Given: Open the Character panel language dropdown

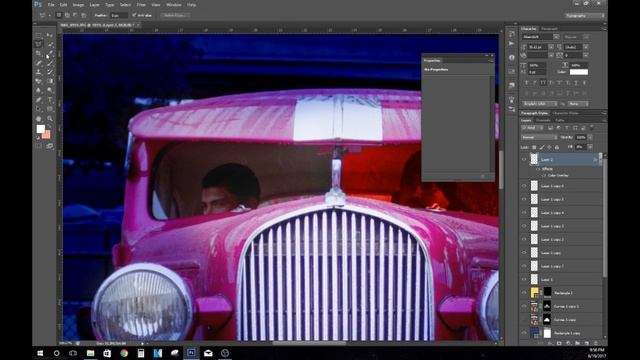Looking at the screenshot, I should pos(540,104).
